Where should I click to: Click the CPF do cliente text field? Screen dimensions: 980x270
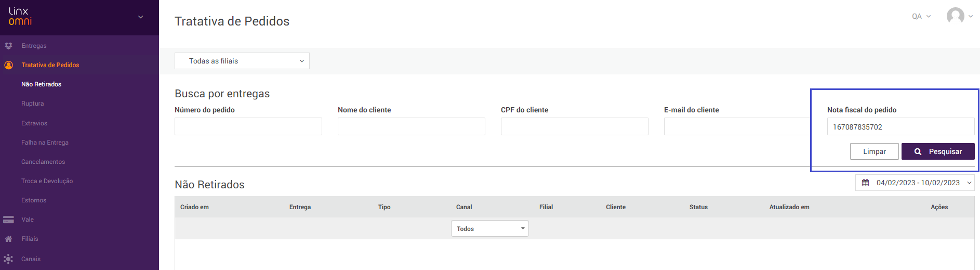(x=574, y=126)
